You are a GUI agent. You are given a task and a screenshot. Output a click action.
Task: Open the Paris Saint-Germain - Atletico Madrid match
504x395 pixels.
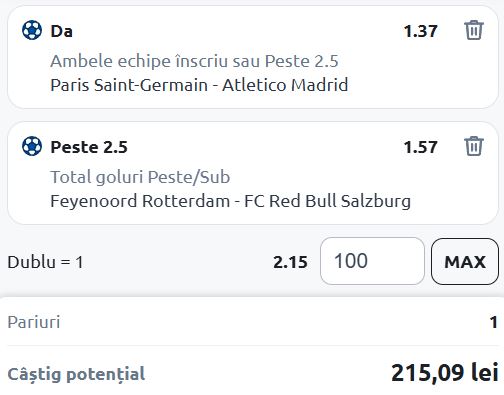pos(199,85)
